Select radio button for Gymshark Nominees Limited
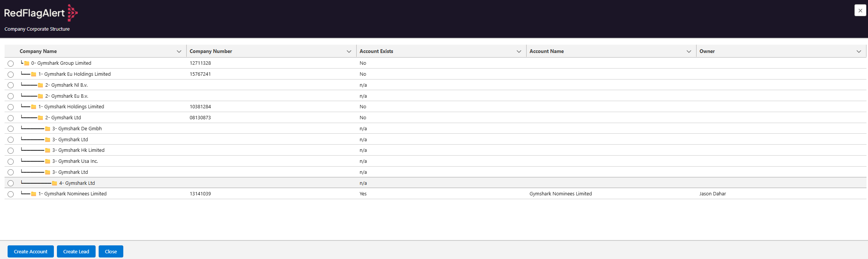 pyautogui.click(x=11, y=194)
